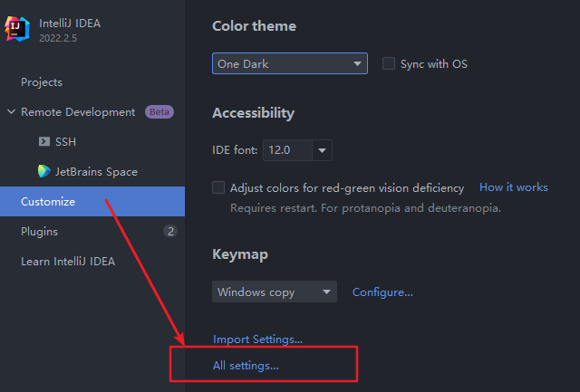
Task: Click the Plugins update count badge
Action: click(x=170, y=231)
